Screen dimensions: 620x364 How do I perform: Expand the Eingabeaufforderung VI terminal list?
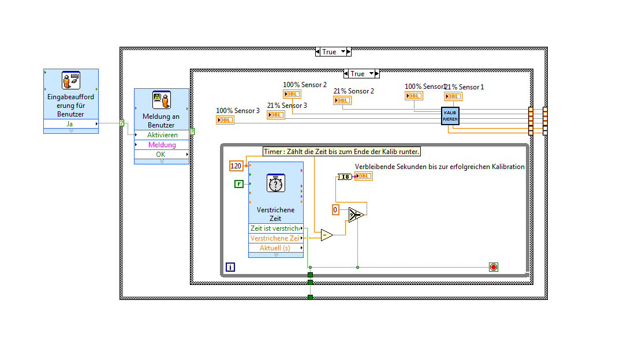coord(71,131)
